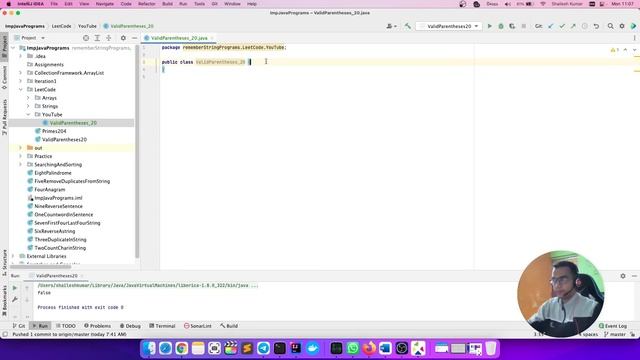The height and width of the screenshot is (360, 640).
Task: Click the YouTube breadcrumb
Action: [x=87, y=26]
